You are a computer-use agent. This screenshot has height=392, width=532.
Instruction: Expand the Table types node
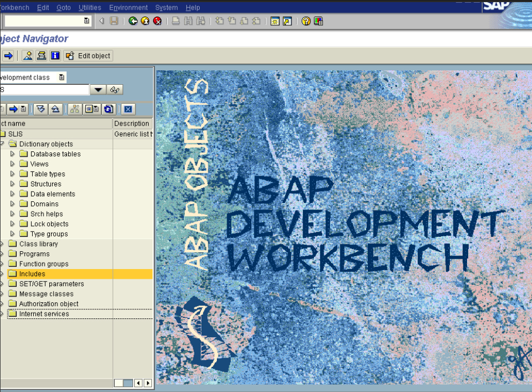click(12, 174)
